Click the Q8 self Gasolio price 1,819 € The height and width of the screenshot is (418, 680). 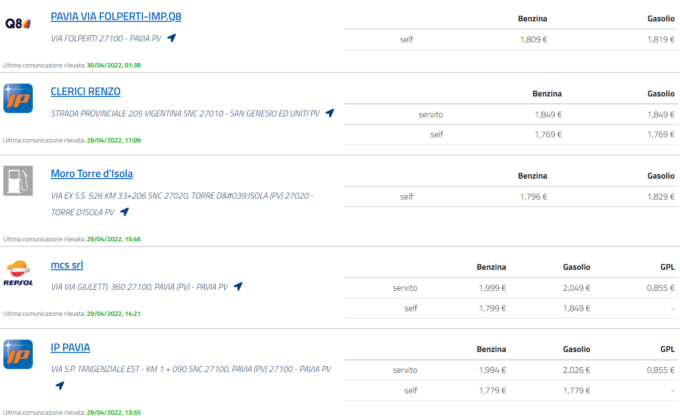[661, 39]
